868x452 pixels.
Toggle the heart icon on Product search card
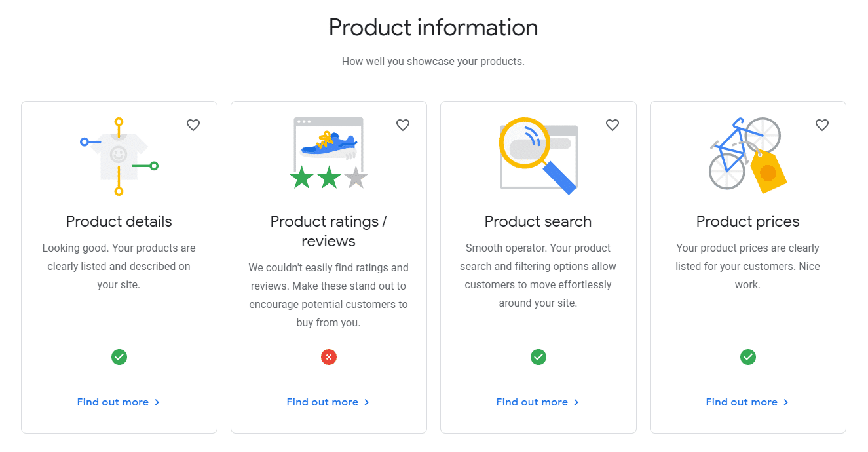613,125
